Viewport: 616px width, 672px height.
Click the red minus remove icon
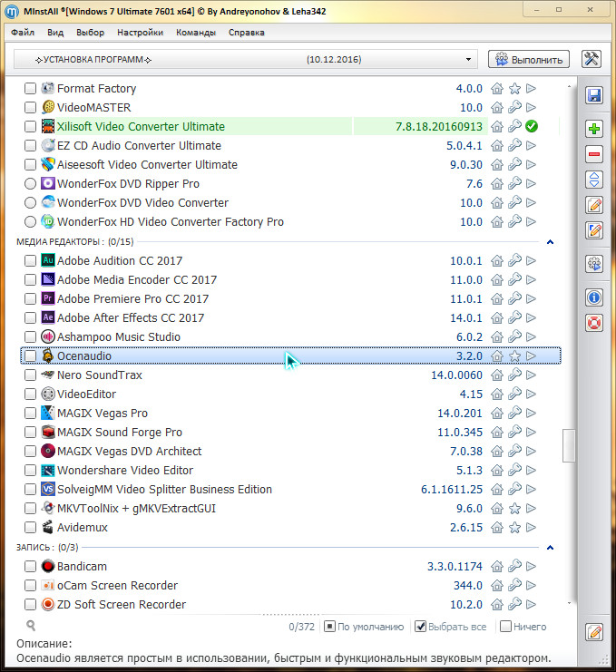point(594,154)
